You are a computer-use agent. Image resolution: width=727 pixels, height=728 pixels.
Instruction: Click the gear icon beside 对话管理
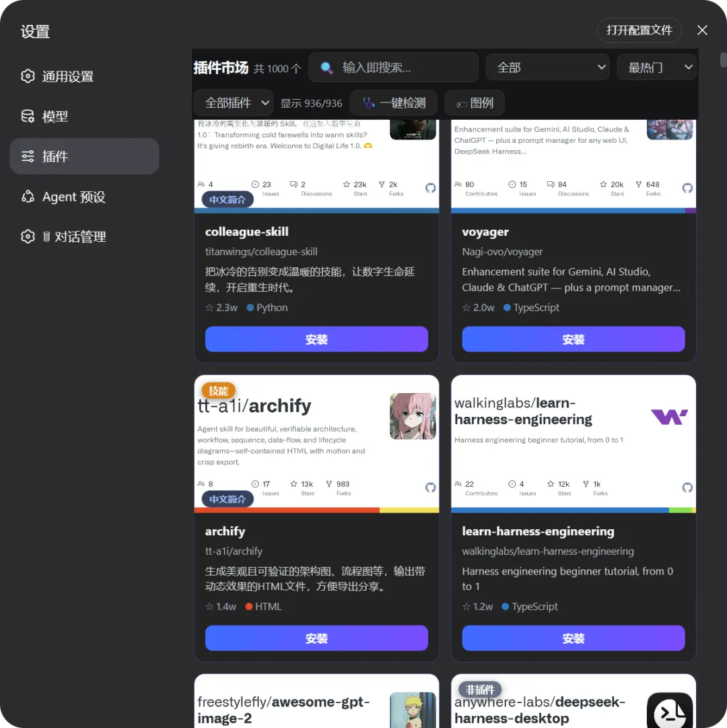pyautogui.click(x=28, y=237)
